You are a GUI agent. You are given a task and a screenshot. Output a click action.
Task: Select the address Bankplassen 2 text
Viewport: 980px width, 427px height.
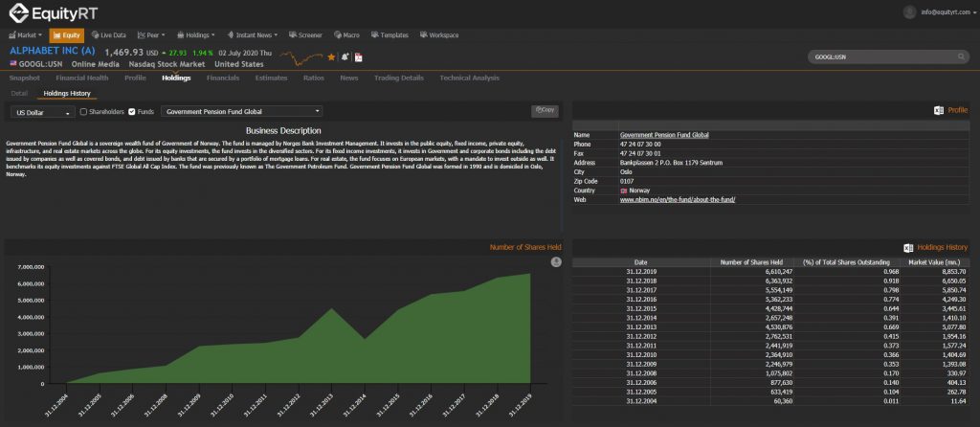[671, 163]
